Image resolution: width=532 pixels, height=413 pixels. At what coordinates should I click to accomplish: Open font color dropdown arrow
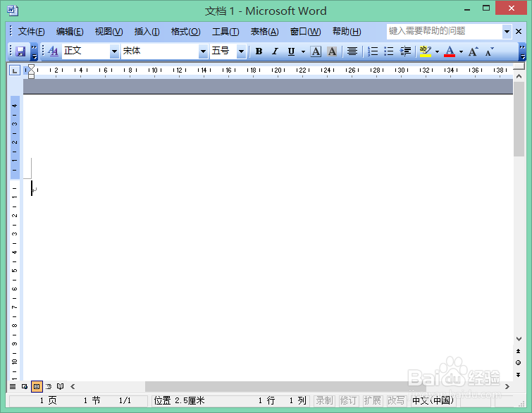pyautogui.click(x=461, y=51)
